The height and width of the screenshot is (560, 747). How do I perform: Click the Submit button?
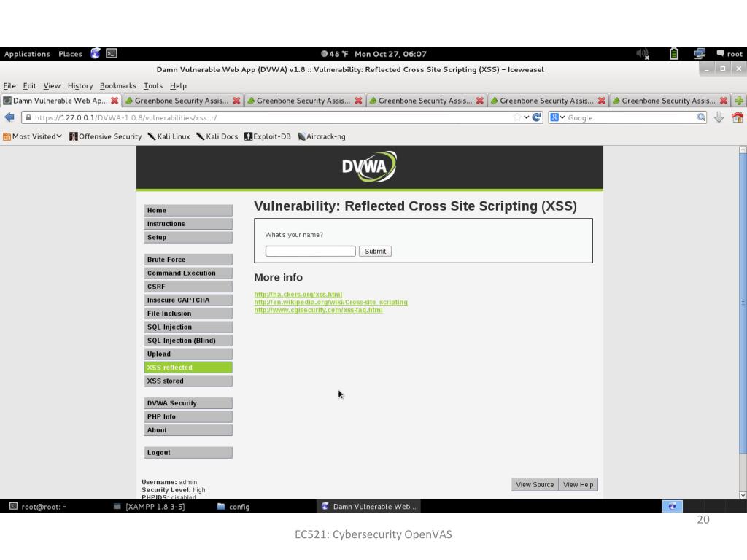point(375,251)
